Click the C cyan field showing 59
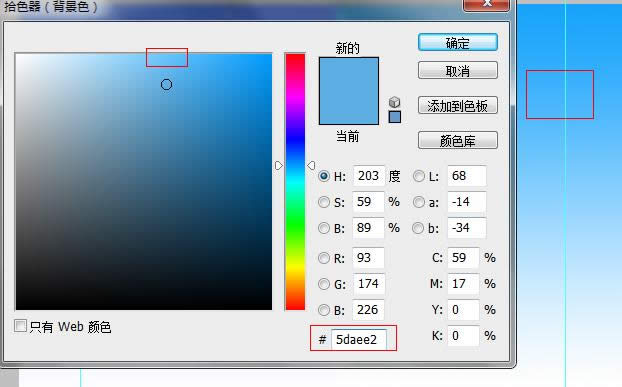The height and width of the screenshot is (387, 622). coord(463,258)
